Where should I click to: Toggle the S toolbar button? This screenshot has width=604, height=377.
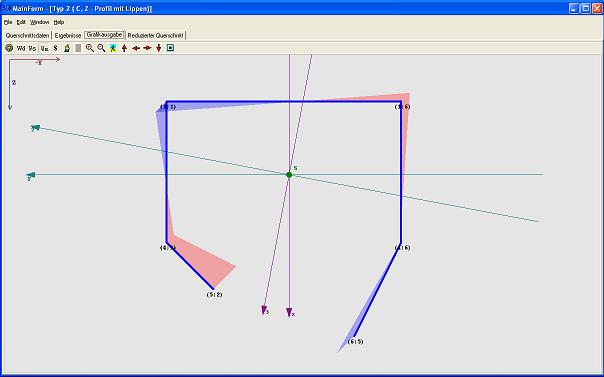point(55,48)
